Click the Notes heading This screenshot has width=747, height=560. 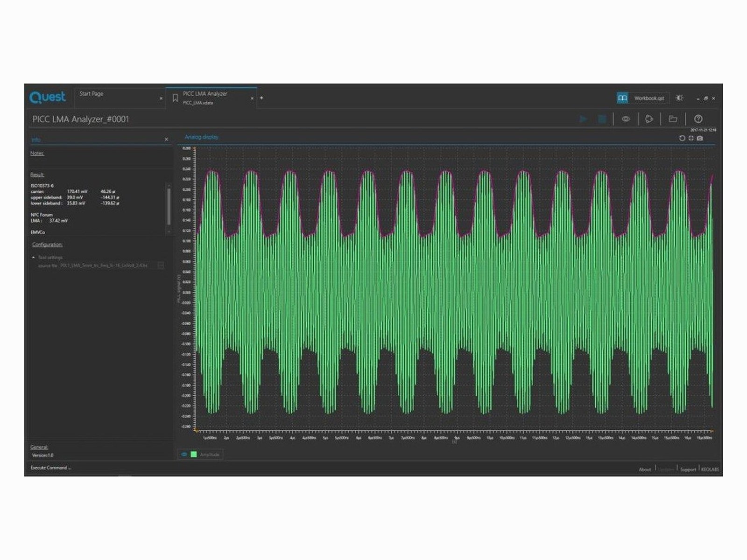[37, 153]
